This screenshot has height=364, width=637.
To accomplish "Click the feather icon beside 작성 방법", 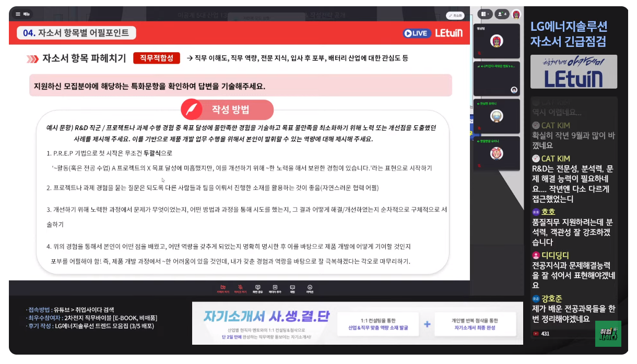I will tap(193, 110).
